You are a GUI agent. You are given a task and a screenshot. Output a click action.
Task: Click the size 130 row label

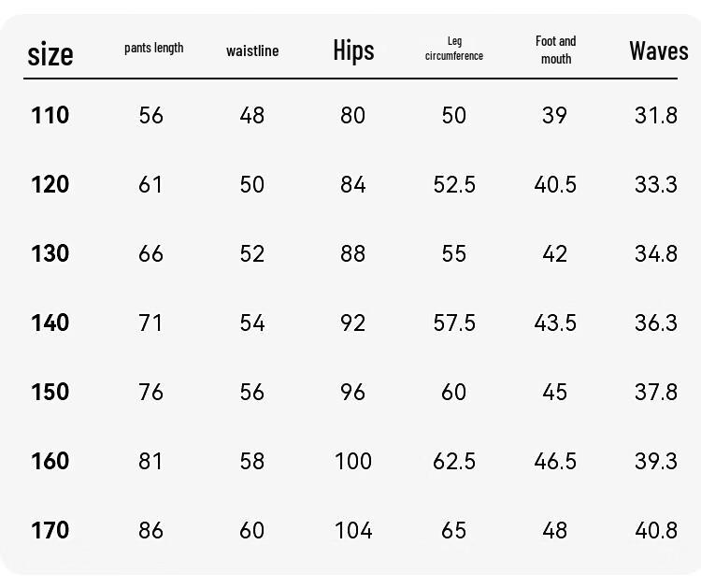pos(50,253)
